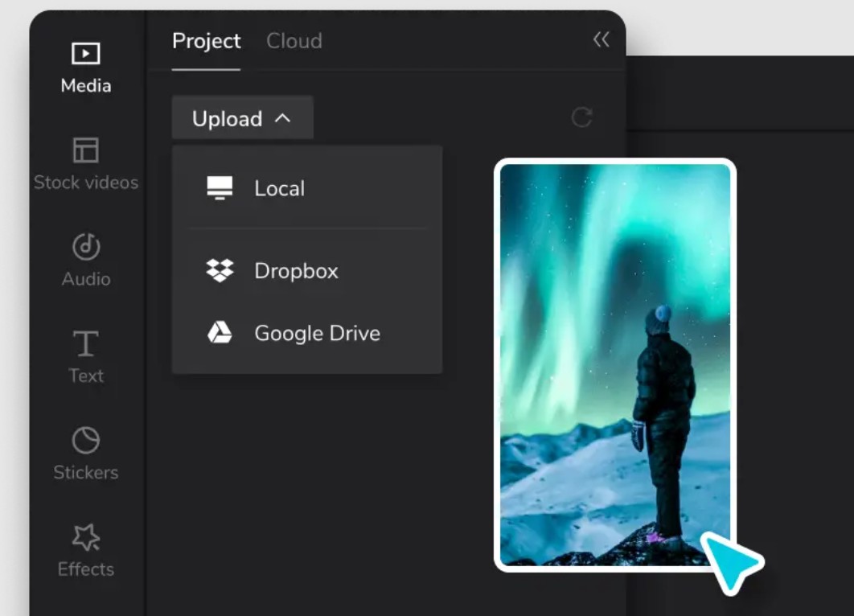Click the Dropbox logo icon

point(220,270)
